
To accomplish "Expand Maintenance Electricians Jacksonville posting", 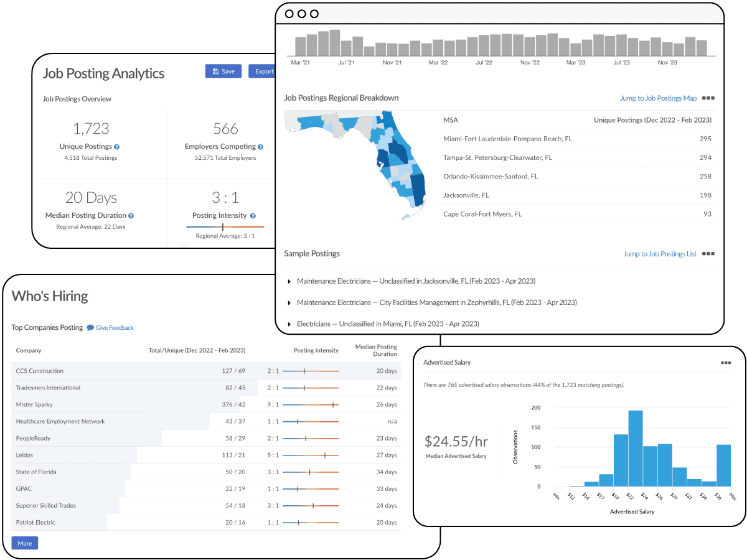I will pos(289,282).
